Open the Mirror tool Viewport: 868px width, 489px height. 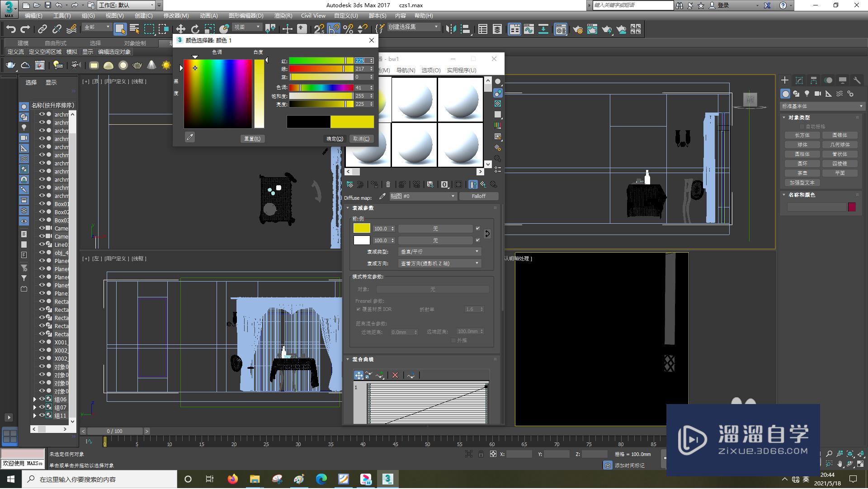(x=451, y=29)
